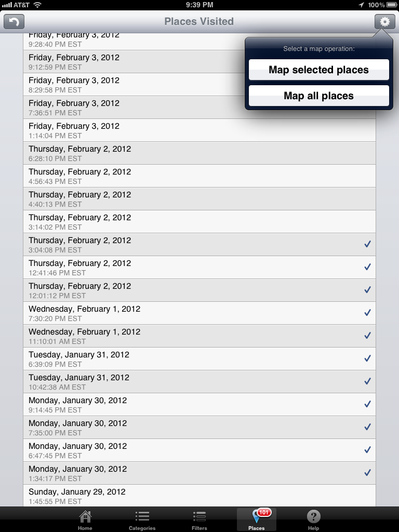This screenshot has width=399, height=532.
Task: Select the Sunday, January 29, 2012 row
Action: (199, 496)
